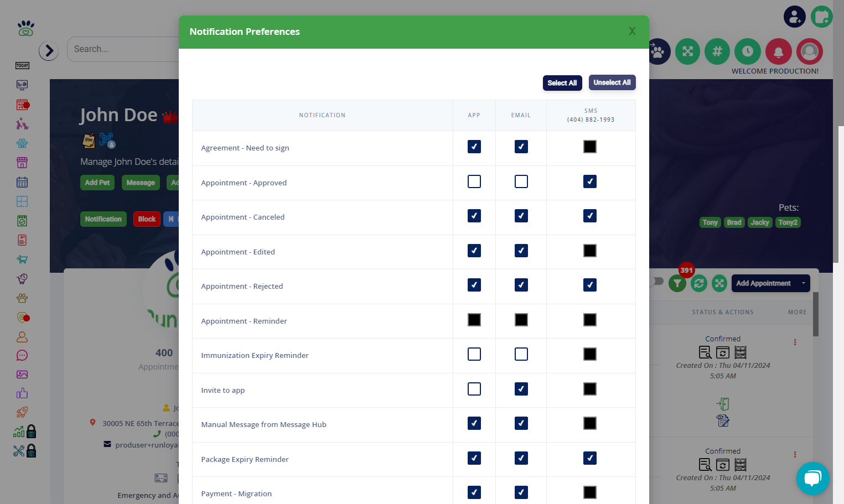844x504 pixels.
Task: Toggle App checkbox for Immunization Expiry Reminder
Action: 474,354
